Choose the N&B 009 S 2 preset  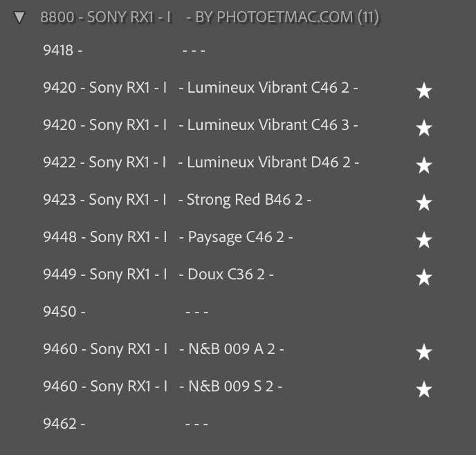pyautogui.click(x=163, y=387)
